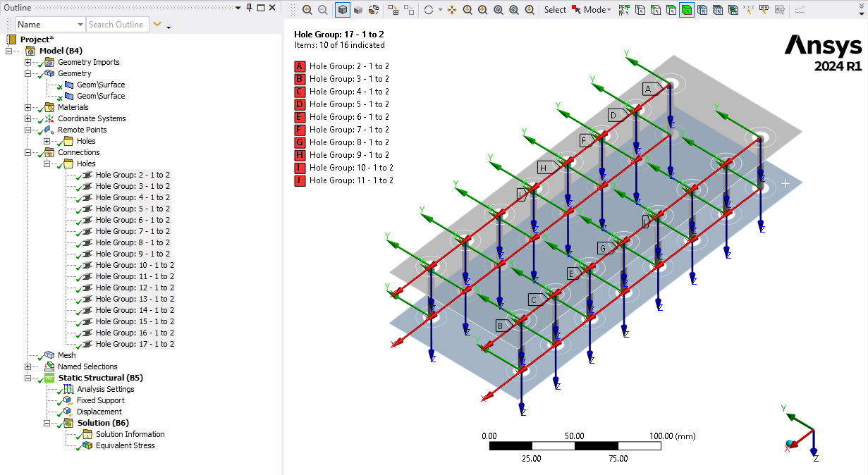The image size is (868, 475).
Task: Select the Rotate tool in the toolbar
Action: (429, 9)
